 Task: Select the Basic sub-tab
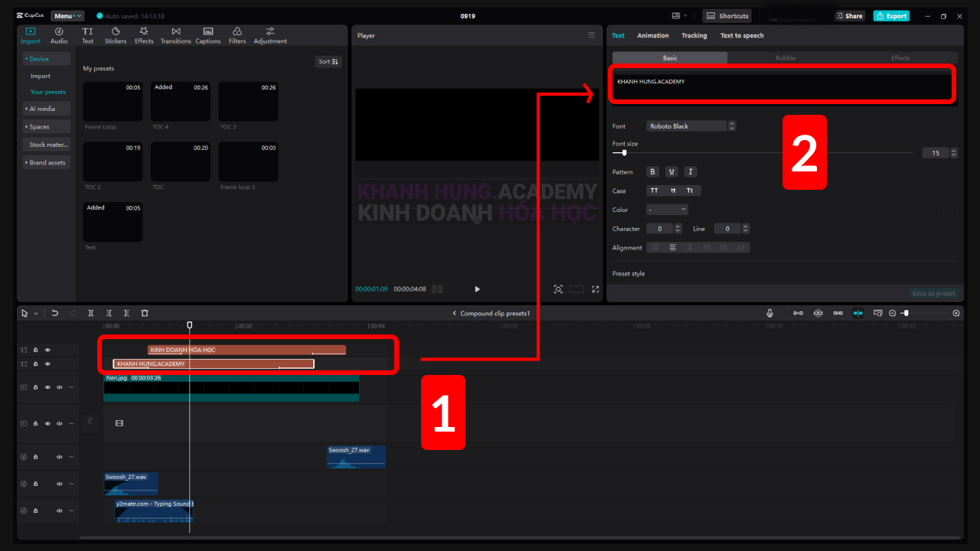coord(670,58)
